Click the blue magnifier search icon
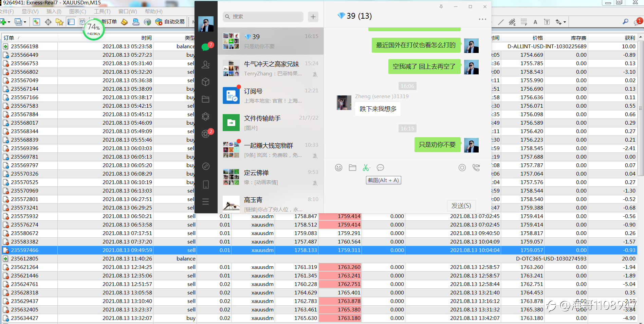Viewport: 644px width, 324px height. coord(625,22)
